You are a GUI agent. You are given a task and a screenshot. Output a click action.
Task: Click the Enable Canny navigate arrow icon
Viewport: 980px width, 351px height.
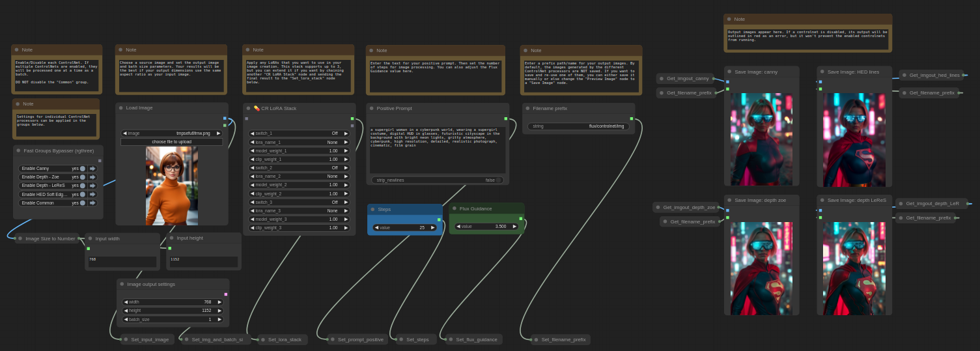click(92, 169)
